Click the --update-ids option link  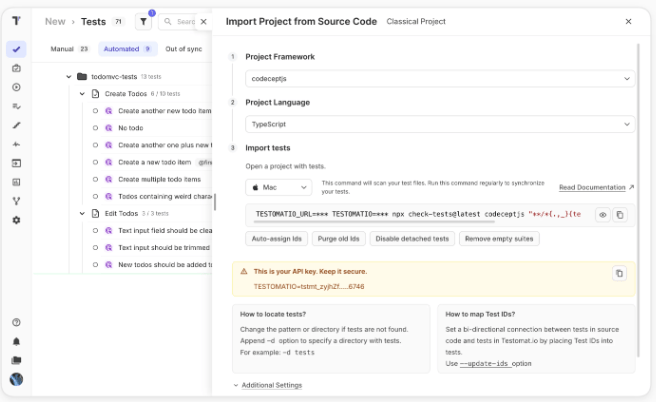tap(485, 364)
